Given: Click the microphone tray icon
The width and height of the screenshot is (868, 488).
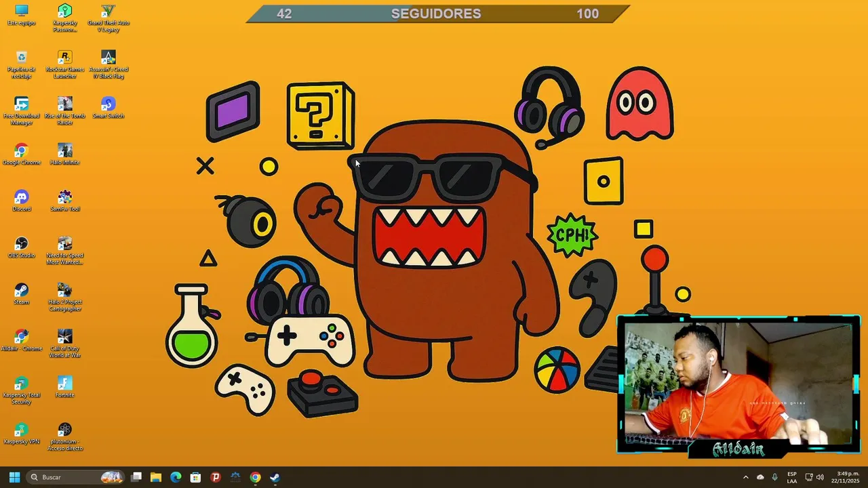Looking at the screenshot, I should (x=774, y=477).
